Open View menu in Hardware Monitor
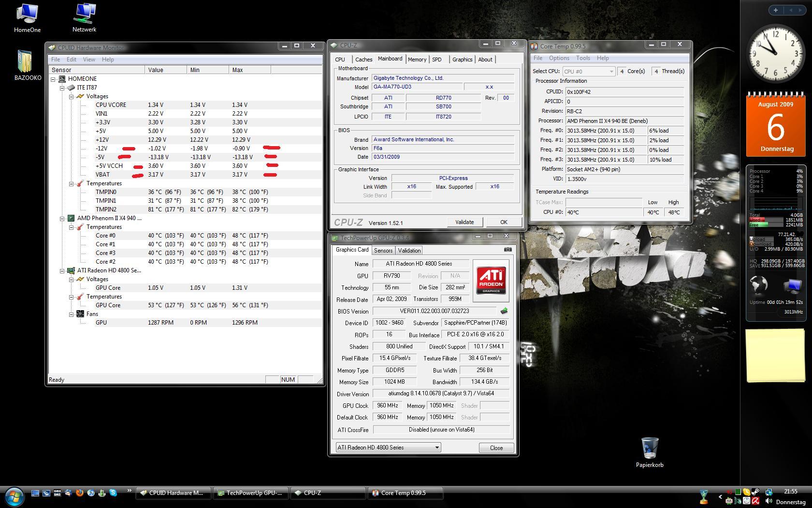 point(89,60)
